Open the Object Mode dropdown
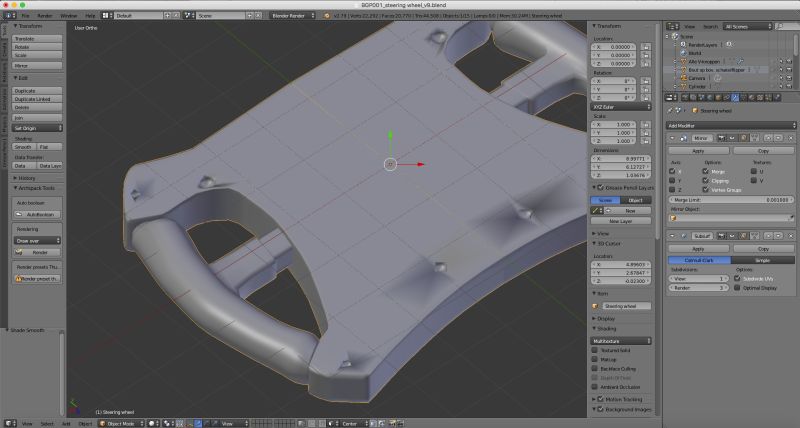 pos(121,423)
